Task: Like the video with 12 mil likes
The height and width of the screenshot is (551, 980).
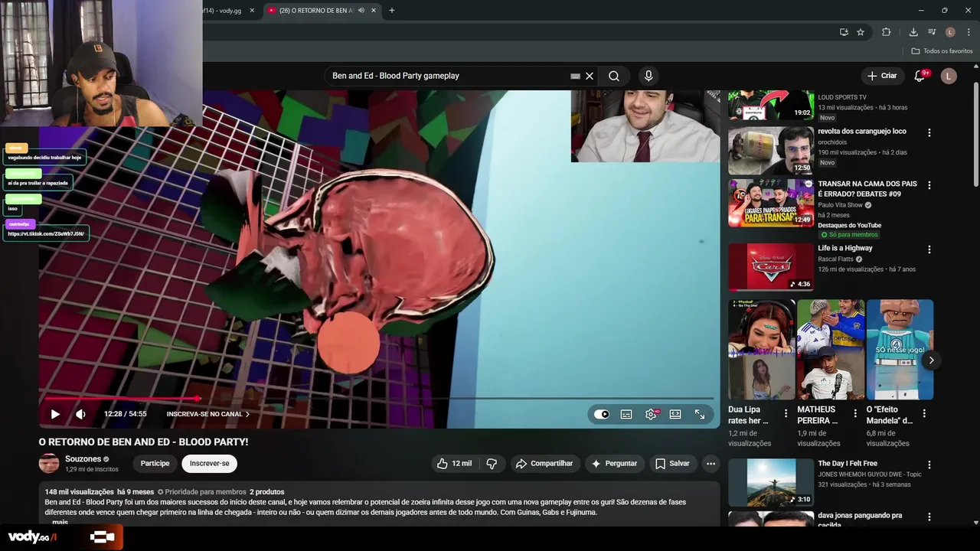Action: pyautogui.click(x=455, y=463)
